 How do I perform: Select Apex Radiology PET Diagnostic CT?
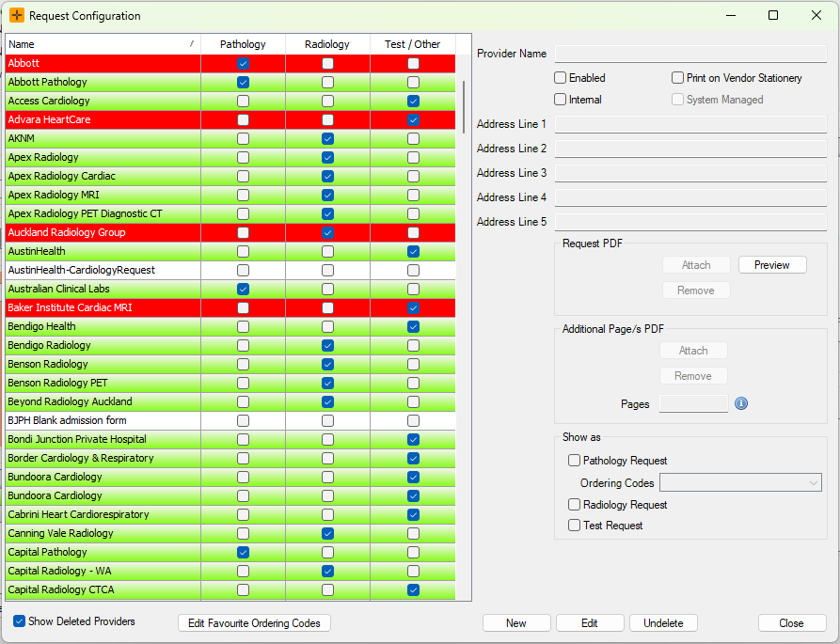tap(230, 213)
